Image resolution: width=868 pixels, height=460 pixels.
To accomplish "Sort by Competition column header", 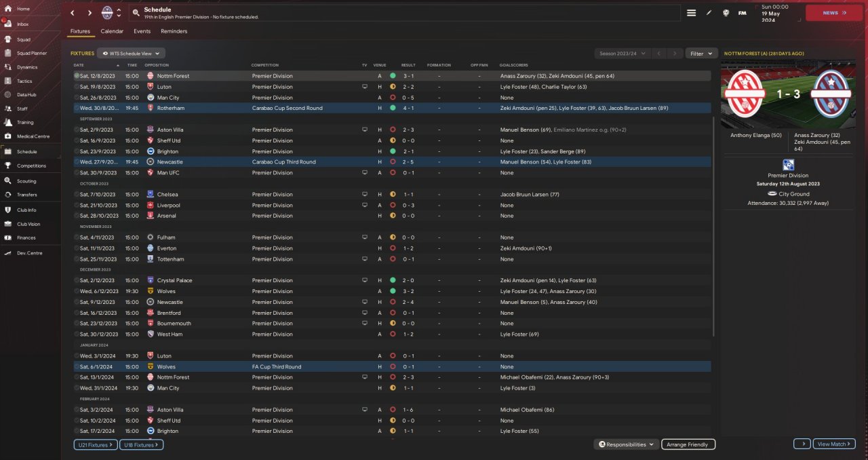I will pos(264,65).
